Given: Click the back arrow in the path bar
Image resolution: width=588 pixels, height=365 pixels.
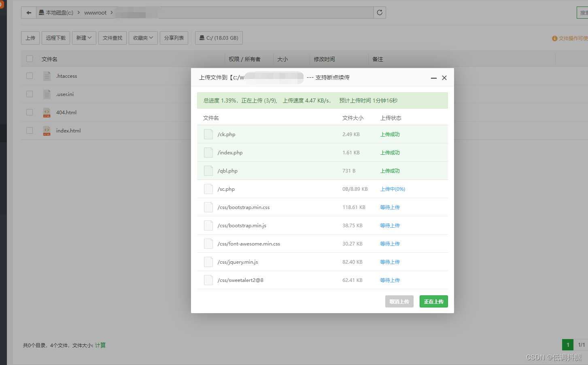Looking at the screenshot, I should pyautogui.click(x=29, y=13).
